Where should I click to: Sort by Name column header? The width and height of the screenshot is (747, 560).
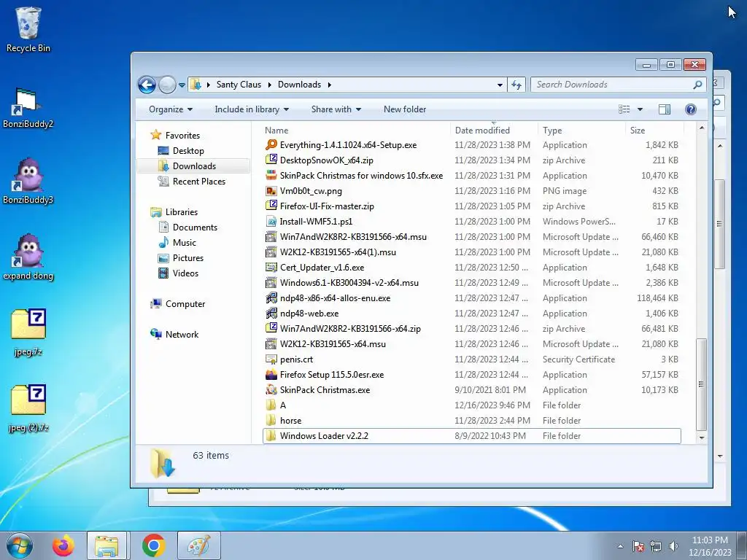point(355,130)
